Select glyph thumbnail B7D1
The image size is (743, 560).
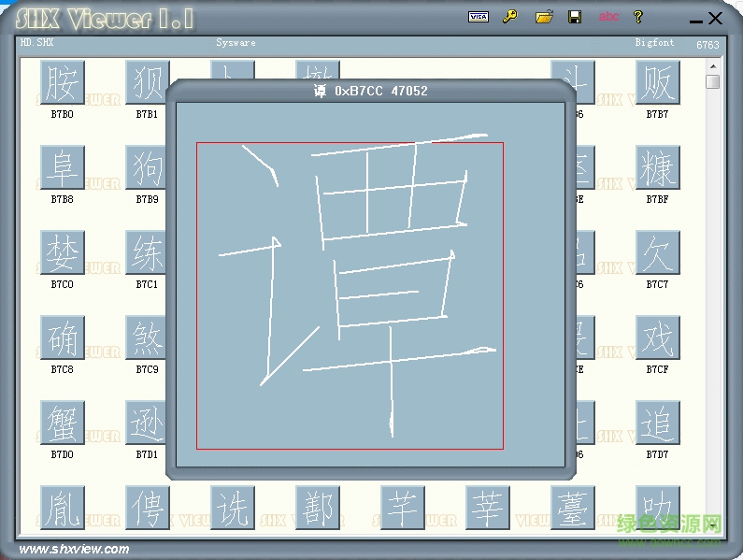click(x=146, y=423)
